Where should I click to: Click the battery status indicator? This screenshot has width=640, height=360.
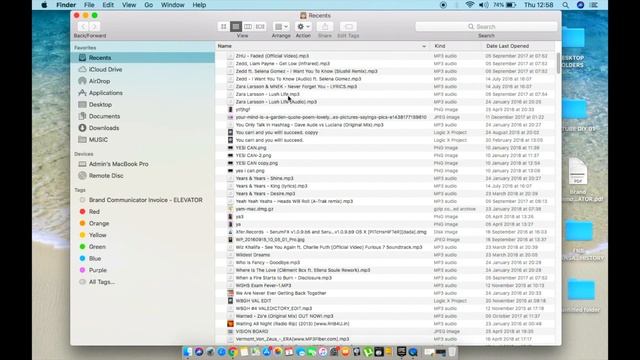click(504, 5)
